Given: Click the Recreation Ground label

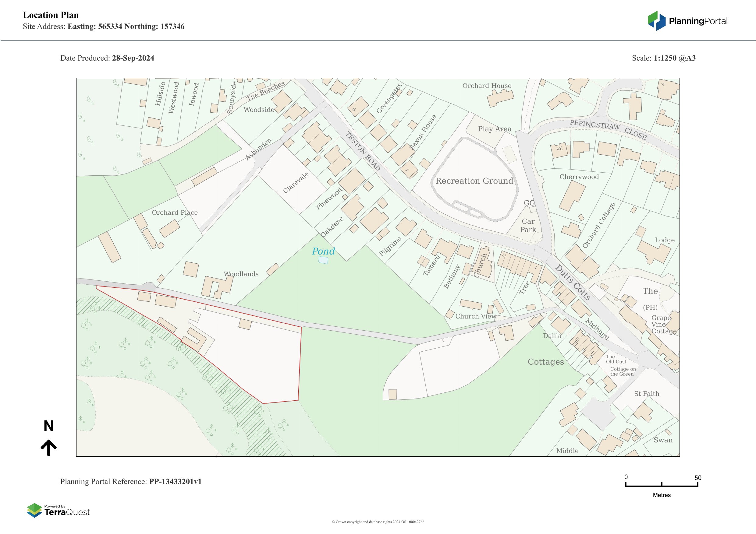Looking at the screenshot, I should pos(474,181).
